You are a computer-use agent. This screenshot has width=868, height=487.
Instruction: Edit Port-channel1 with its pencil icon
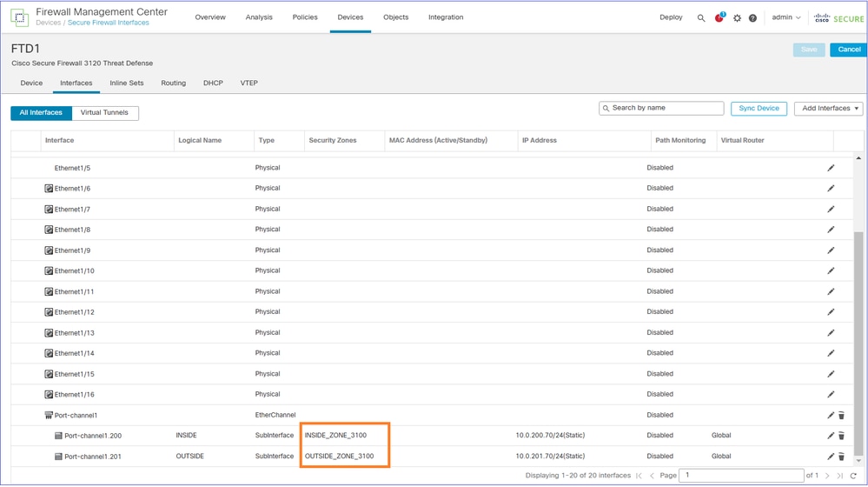[831, 415]
